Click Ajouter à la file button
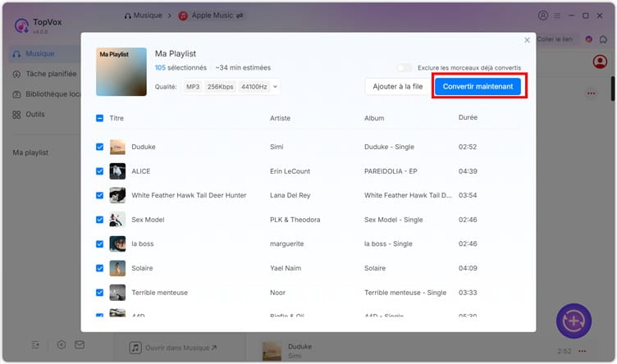This screenshot has height=364, width=617. click(397, 86)
